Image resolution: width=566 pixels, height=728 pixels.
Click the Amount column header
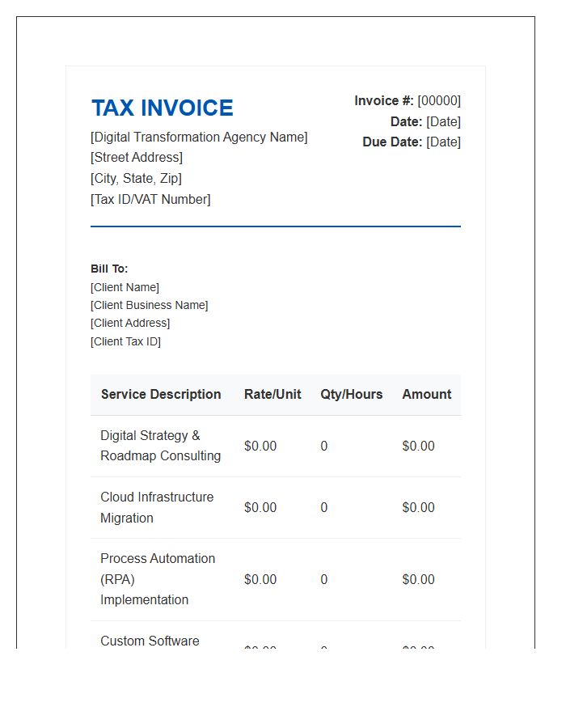coord(427,394)
